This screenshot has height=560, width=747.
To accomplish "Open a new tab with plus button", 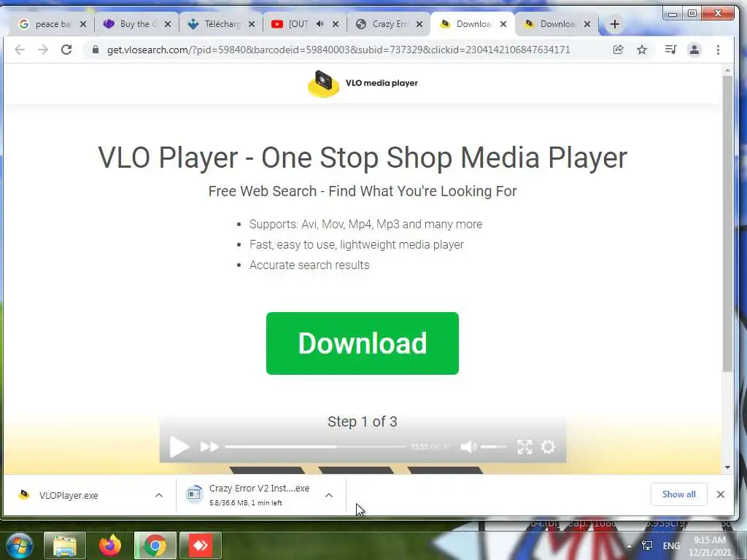I will [x=614, y=24].
